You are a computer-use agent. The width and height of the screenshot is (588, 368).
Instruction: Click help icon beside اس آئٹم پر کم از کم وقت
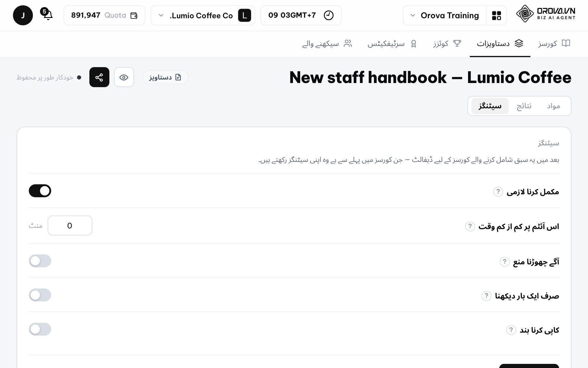[470, 226]
